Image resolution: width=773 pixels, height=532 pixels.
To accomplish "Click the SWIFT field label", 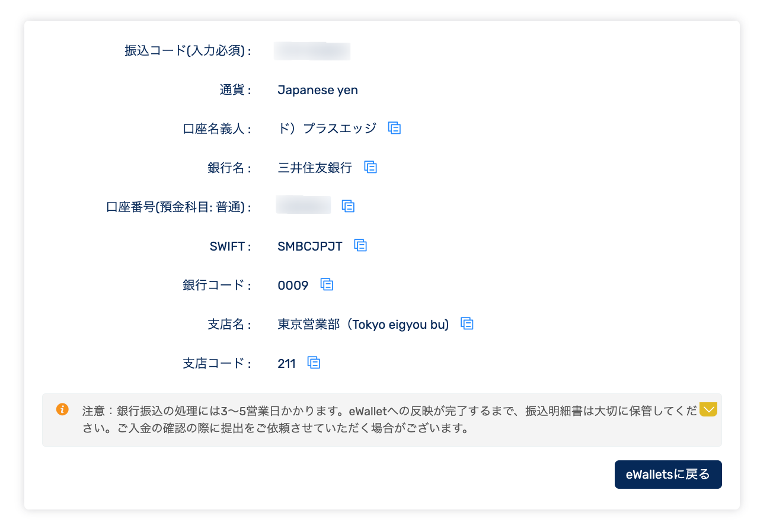I will pos(231,246).
